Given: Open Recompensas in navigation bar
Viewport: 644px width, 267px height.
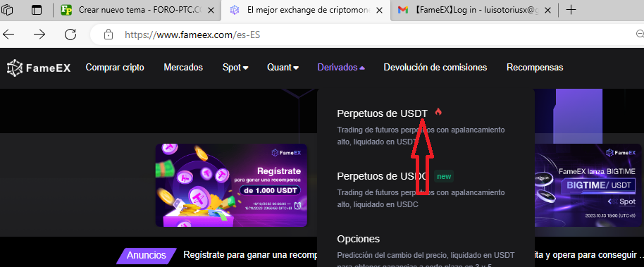Looking at the screenshot, I should point(535,68).
